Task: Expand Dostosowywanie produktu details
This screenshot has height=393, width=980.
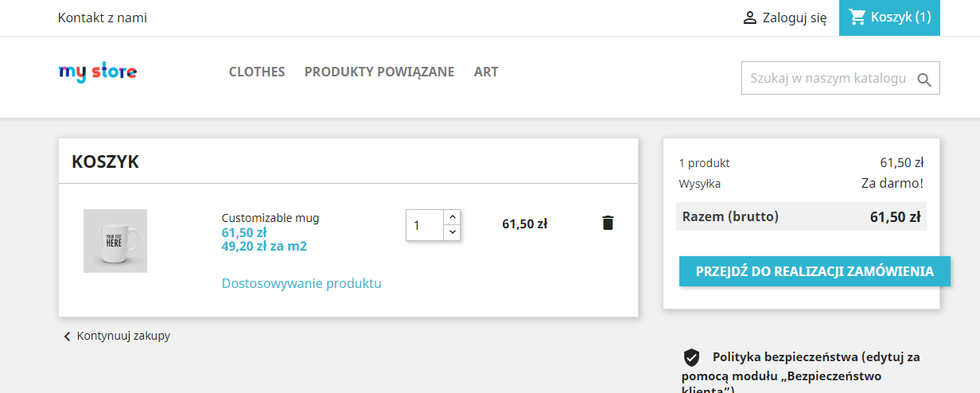Action: point(301,283)
